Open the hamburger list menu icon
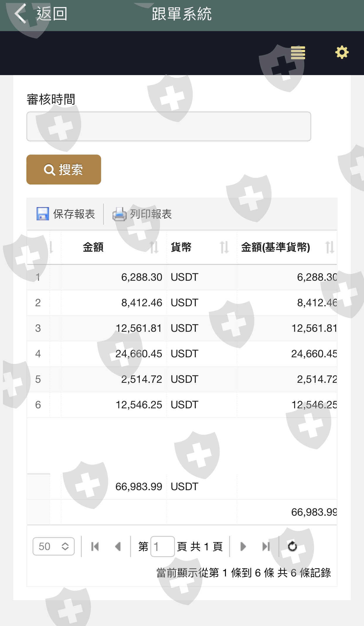 [298, 53]
